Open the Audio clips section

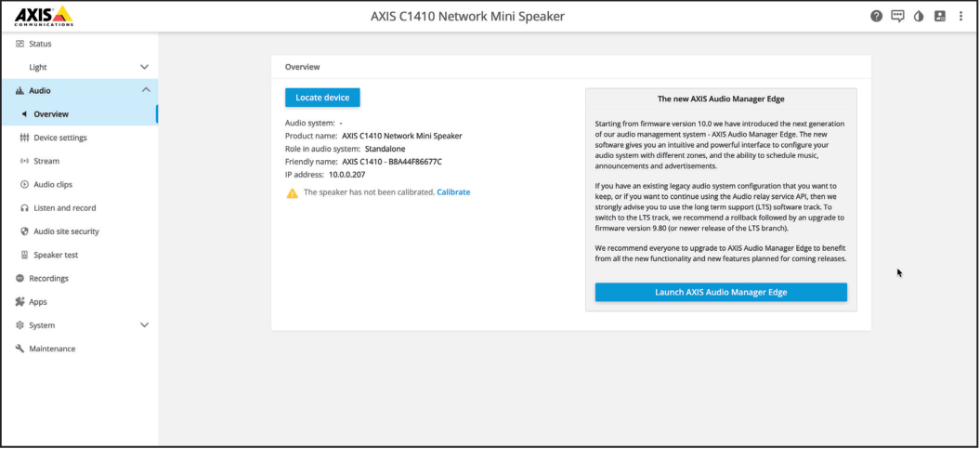[53, 184]
